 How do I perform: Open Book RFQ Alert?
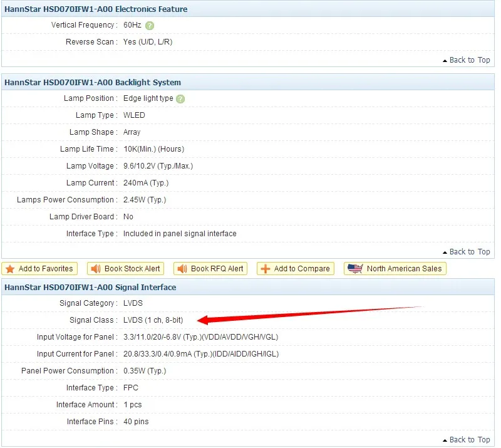tap(210, 269)
